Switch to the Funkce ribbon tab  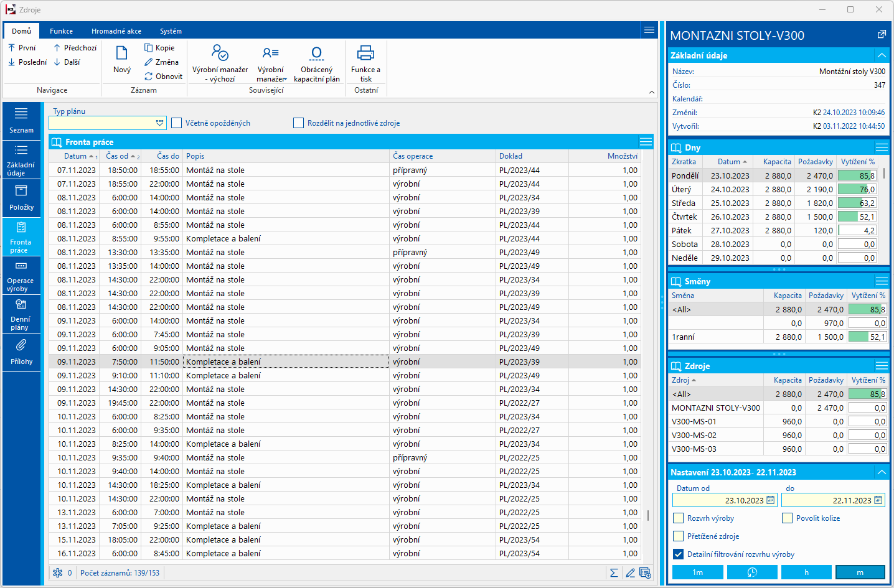pos(61,31)
